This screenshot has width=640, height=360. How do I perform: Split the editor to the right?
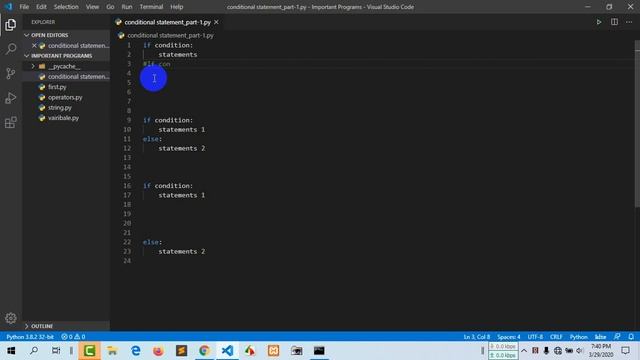click(x=614, y=22)
